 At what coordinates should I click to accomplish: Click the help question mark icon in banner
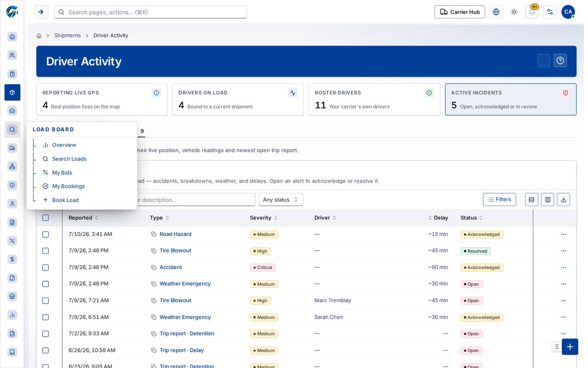point(560,61)
